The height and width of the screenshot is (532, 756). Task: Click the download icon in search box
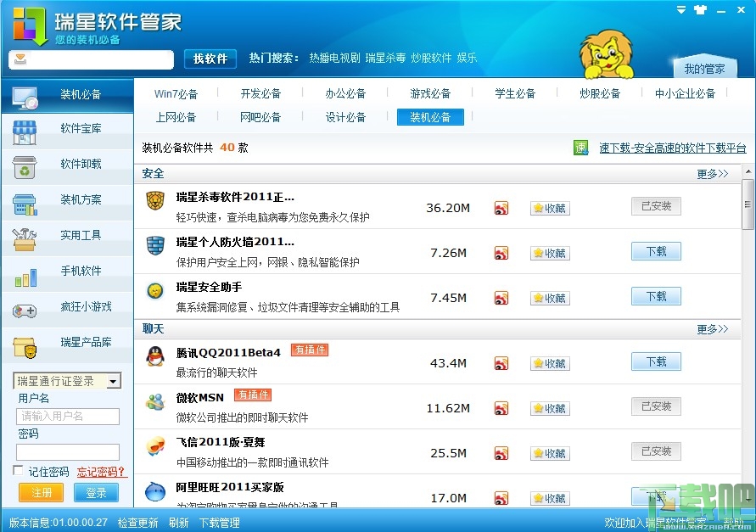pos(20,59)
